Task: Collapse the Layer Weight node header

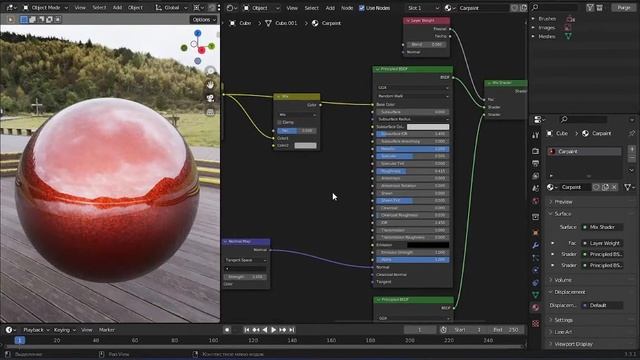Action: coord(408,20)
